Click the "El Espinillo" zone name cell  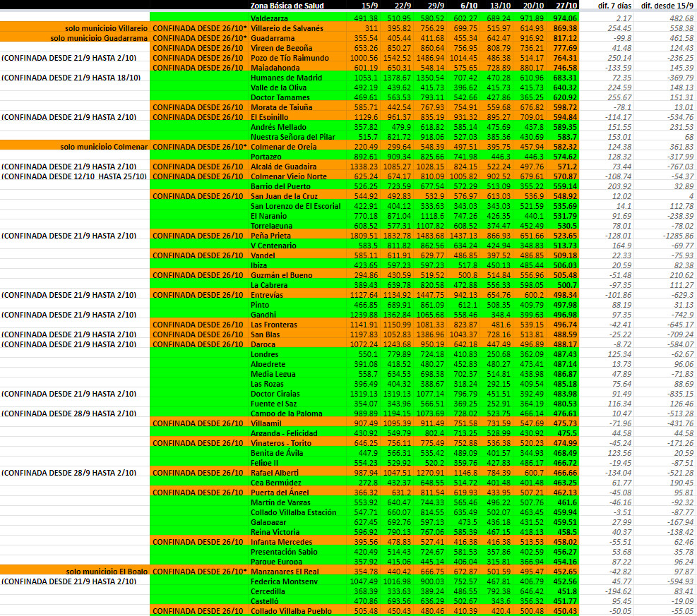[269, 117]
